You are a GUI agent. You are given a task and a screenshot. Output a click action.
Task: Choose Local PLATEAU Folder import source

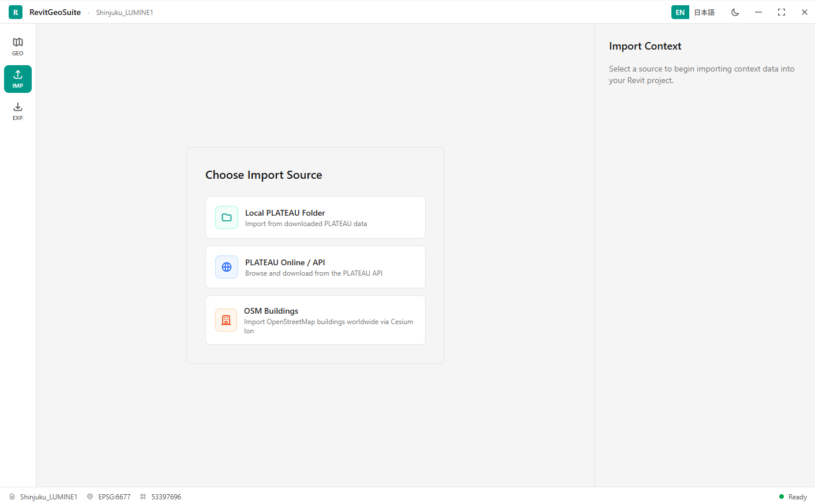coord(316,217)
